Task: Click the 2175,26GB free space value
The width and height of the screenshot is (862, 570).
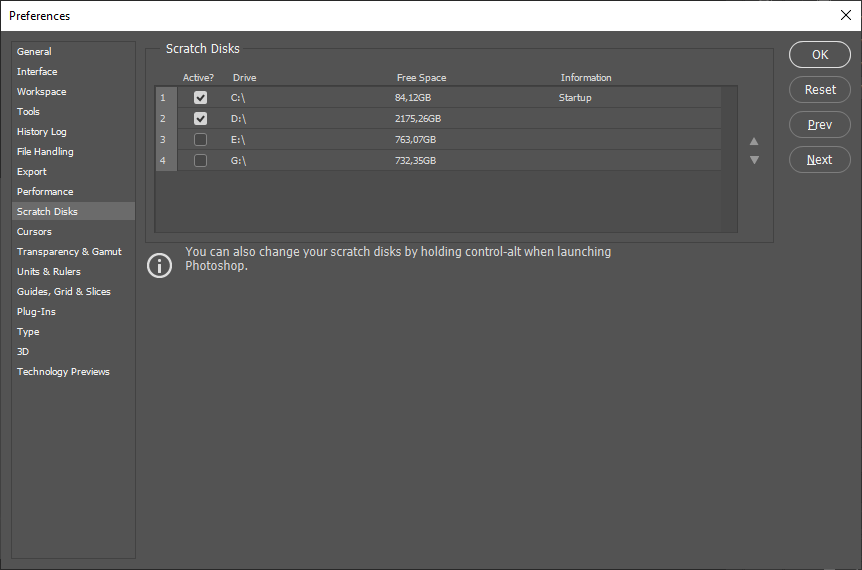Action: pyautogui.click(x=418, y=119)
